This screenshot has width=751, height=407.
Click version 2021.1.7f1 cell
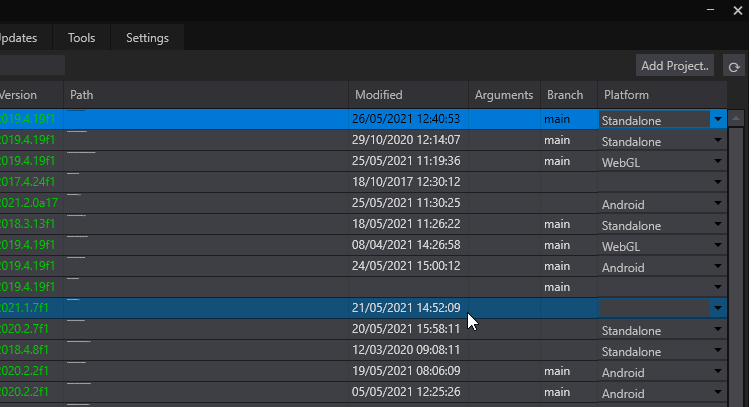tap(24, 308)
